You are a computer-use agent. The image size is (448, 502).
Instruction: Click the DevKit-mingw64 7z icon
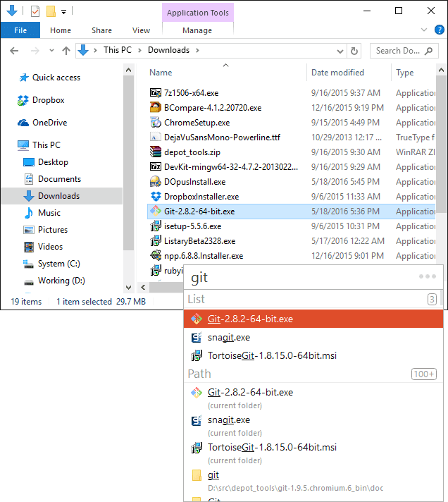[156, 167]
